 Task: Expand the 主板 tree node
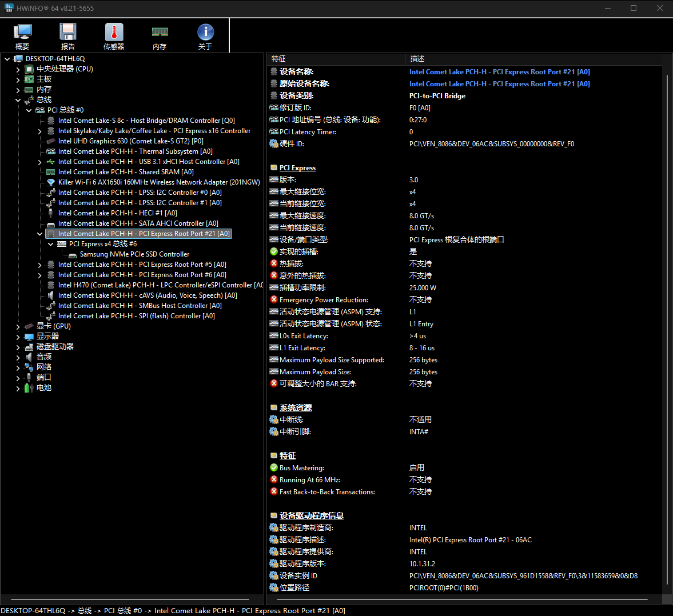18,79
